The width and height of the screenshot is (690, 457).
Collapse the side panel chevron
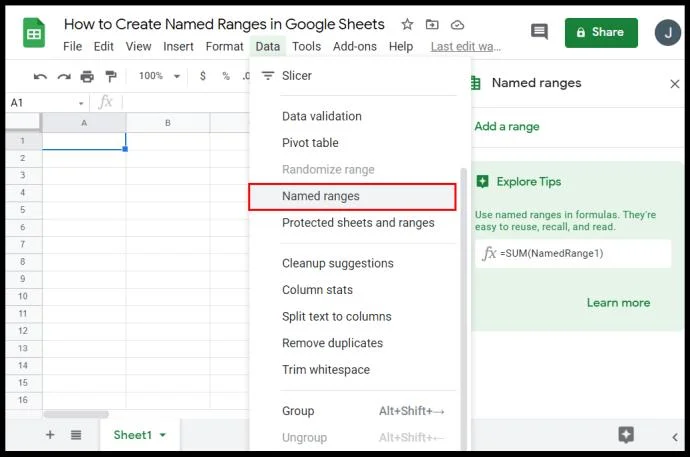[675, 437]
